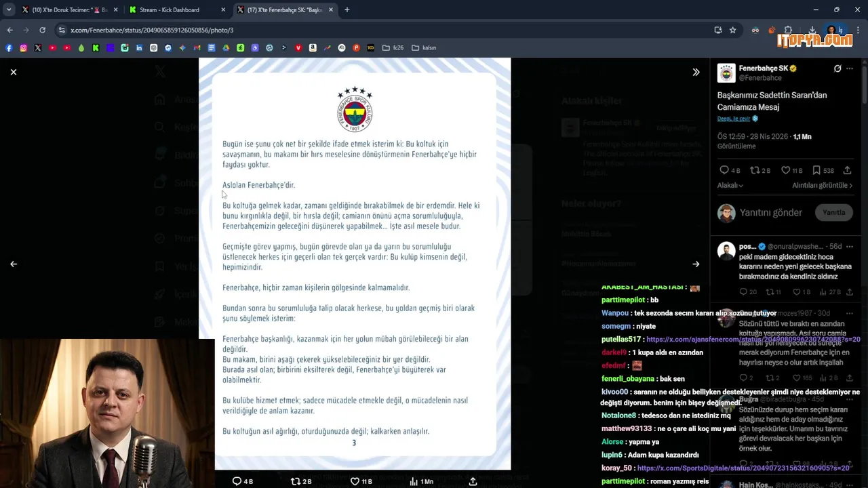Click the repost icon with 2 B in side panel
This screenshot has height=488, width=868.
pyautogui.click(x=755, y=170)
